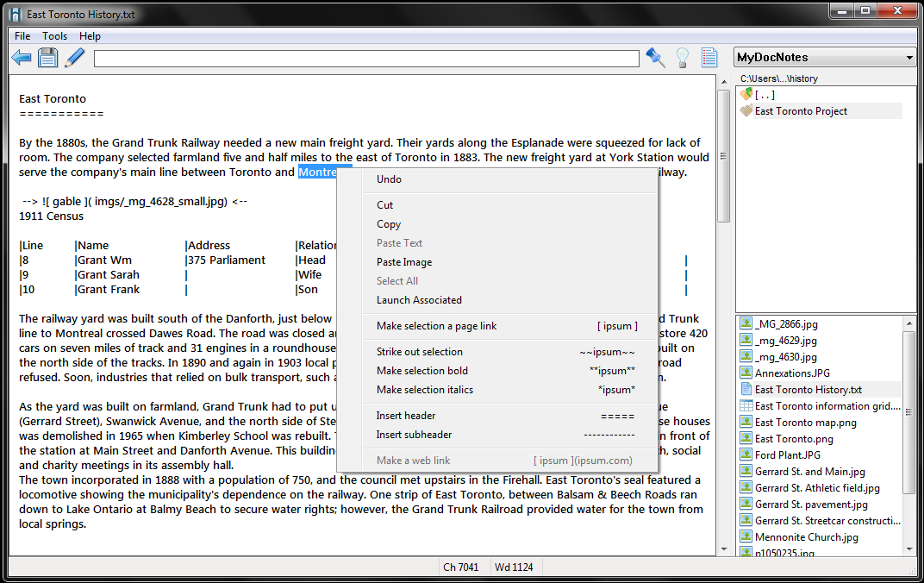Select East Toronto.png in file list
Image resolution: width=924 pixels, height=583 pixels.
(x=794, y=439)
